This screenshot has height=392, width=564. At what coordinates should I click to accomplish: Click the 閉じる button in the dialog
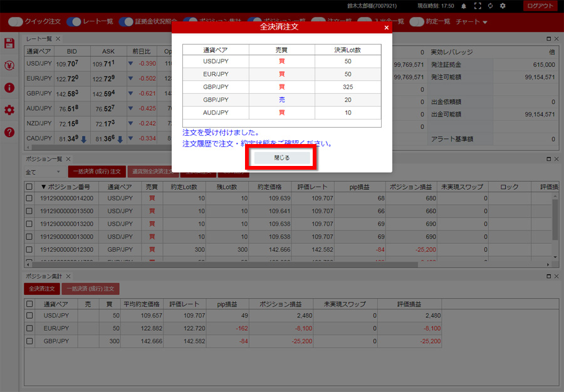click(281, 158)
